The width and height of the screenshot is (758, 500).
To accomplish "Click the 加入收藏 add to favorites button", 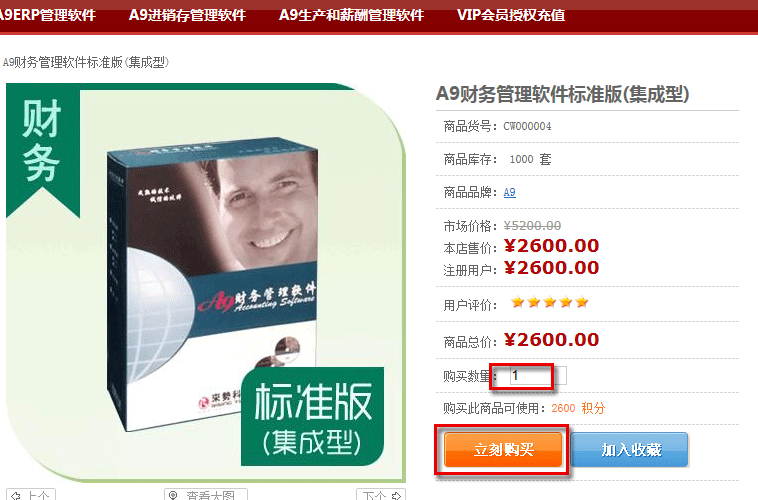I will coord(630,450).
